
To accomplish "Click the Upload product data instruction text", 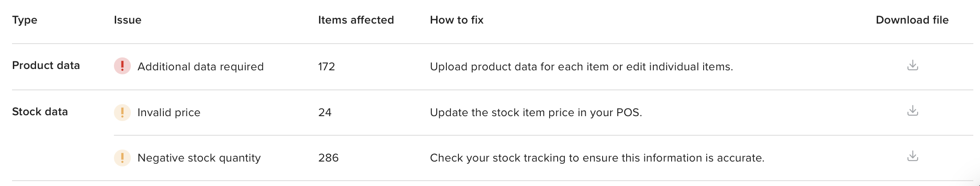I will 581,67.
